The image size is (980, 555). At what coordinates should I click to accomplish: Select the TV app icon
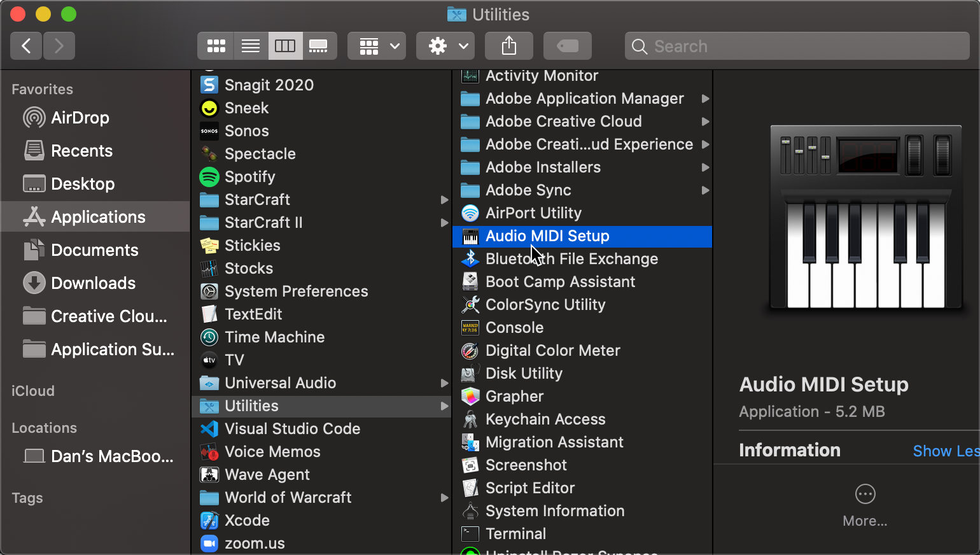click(x=209, y=360)
